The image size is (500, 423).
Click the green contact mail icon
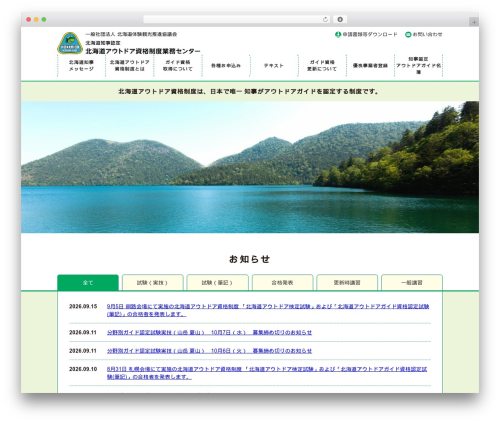(408, 34)
